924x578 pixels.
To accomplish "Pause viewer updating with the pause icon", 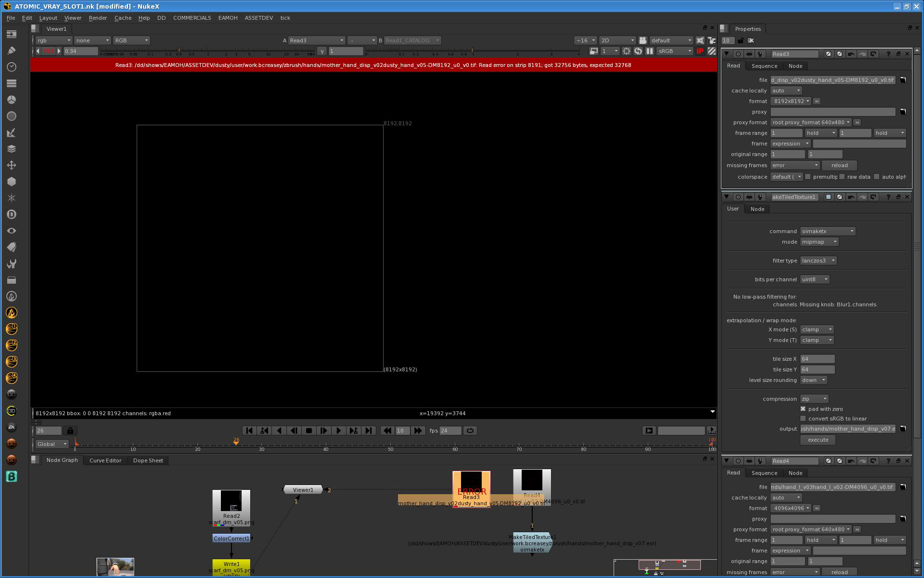I will click(x=649, y=51).
